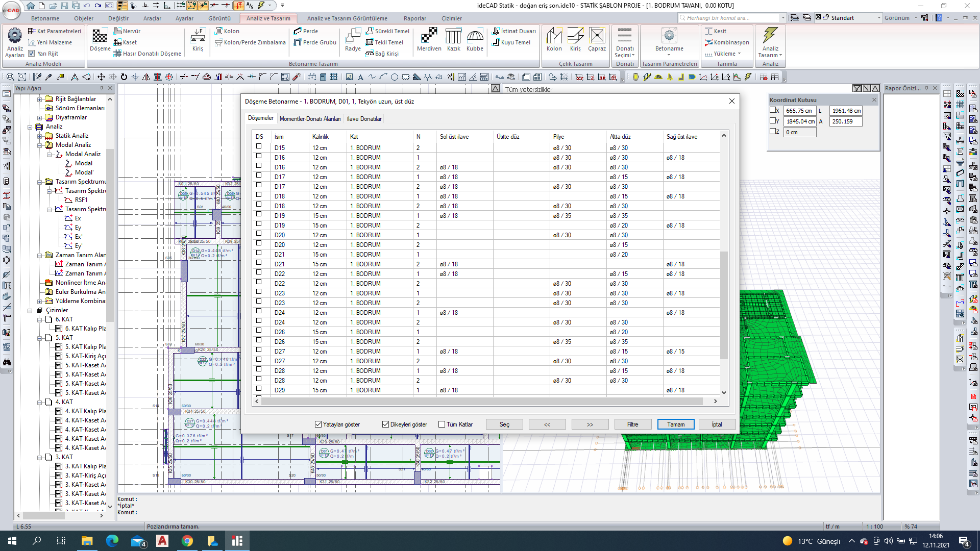Select the İstinat Duvarı retaining wall tool
Image resolution: width=980 pixels, height=551 pixels.
tap(514, 31)
